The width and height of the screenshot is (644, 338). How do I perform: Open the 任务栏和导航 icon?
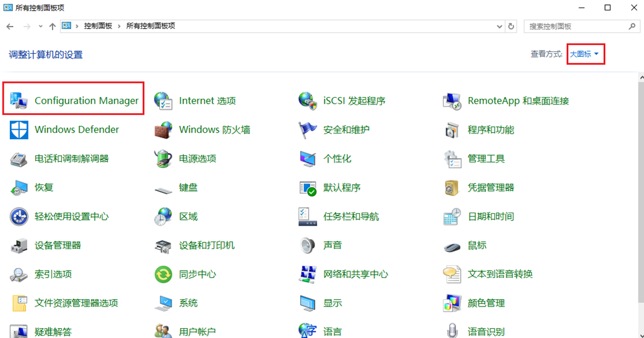coord(308,216)
